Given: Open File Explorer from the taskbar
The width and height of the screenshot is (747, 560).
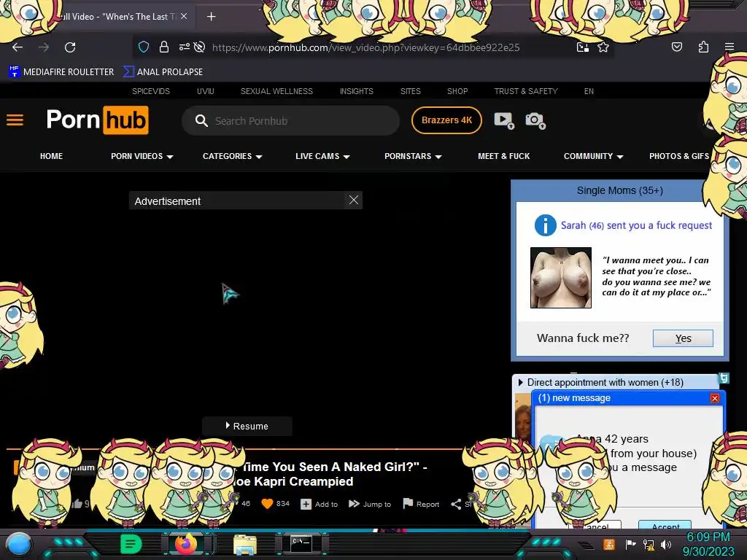Looking at the screenshot, I should click(x=245, y=545).
